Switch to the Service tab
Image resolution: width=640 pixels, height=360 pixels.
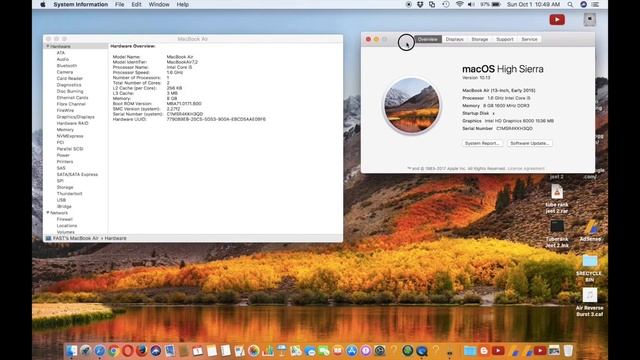pos(529,39)
